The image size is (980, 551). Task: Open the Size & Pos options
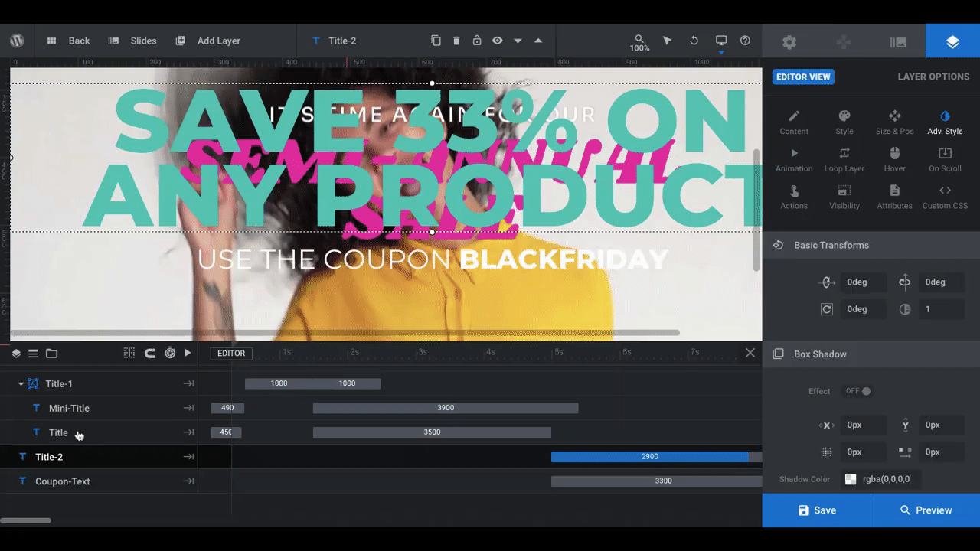(x=894, y=122)
